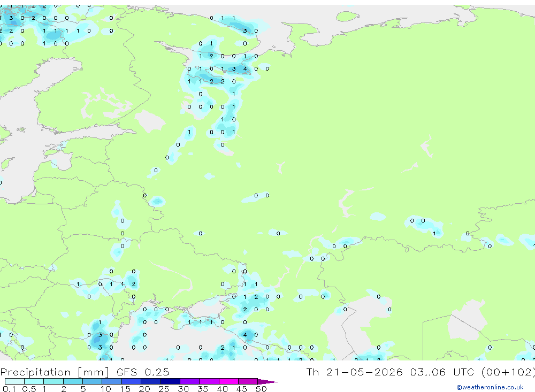Click the '35' legend scale label
This screenshot has width=535, height=392.
[x=203, y=389]
